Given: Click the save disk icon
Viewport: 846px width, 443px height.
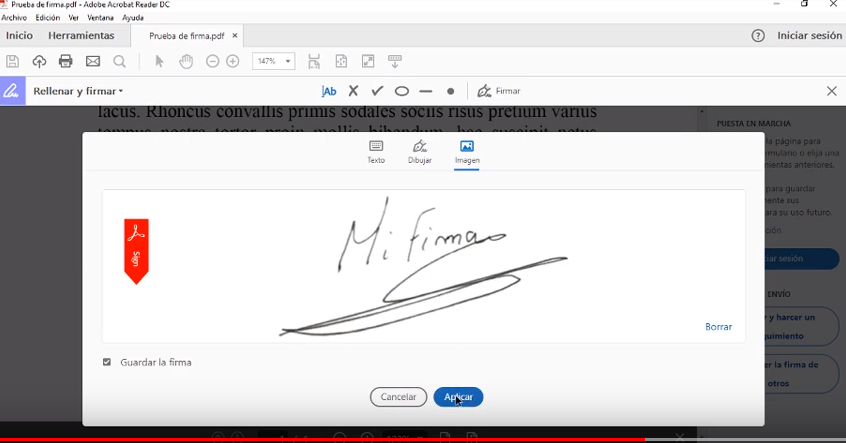Looking at the screenshot, I should [x=13, y=61].
